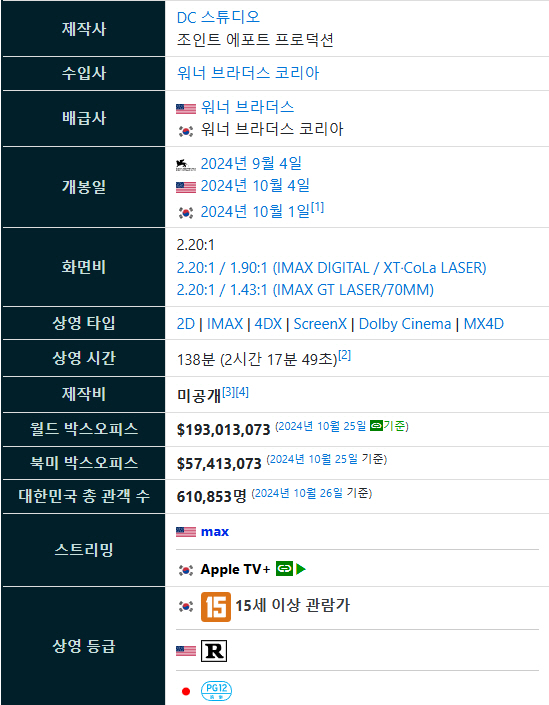Open the 2024년 10월 4일 date link
The width and height of the screenshot is (549, 705).
pyautogui.click(x=255, y=185)
